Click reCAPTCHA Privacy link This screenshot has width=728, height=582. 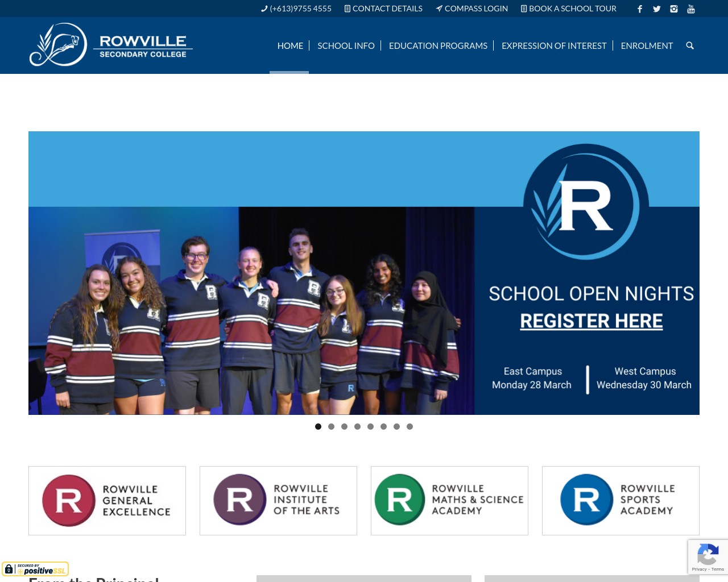point(699,569)
